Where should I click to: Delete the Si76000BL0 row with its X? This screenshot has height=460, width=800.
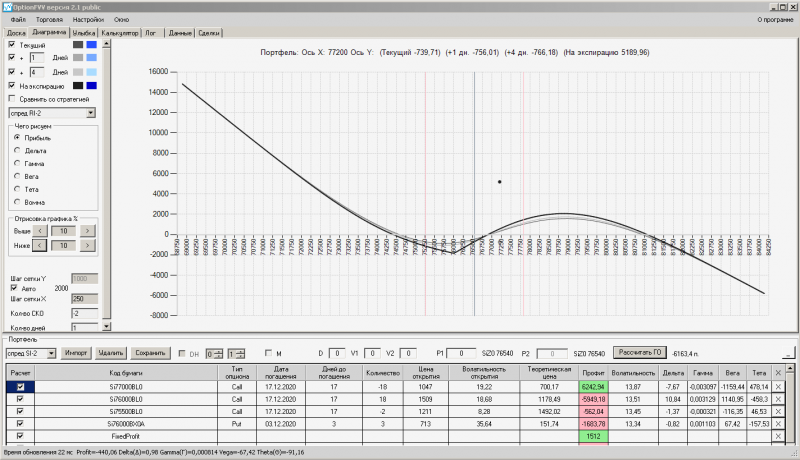(778, 399)
